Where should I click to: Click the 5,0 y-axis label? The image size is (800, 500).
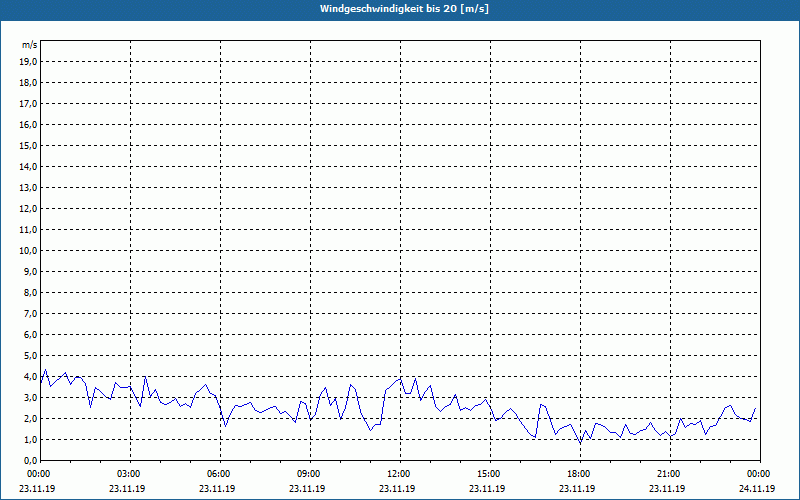[30, 356]
